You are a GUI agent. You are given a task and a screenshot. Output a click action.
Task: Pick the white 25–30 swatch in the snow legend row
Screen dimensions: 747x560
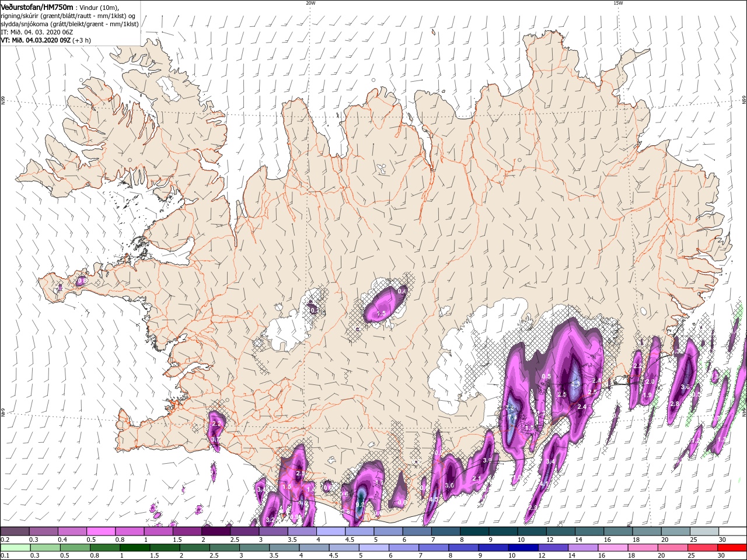click(704, 531)
